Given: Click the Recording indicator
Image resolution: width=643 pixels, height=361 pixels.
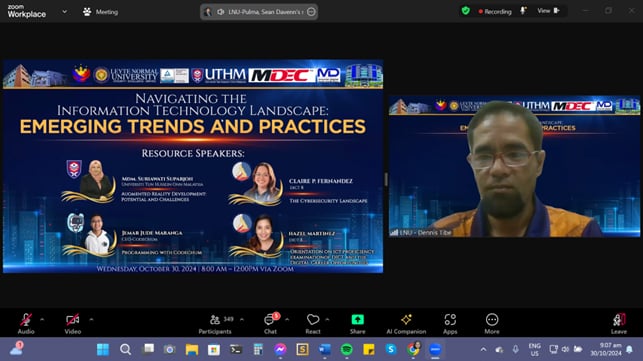Looking at the screenshot, I should point(495,11).
